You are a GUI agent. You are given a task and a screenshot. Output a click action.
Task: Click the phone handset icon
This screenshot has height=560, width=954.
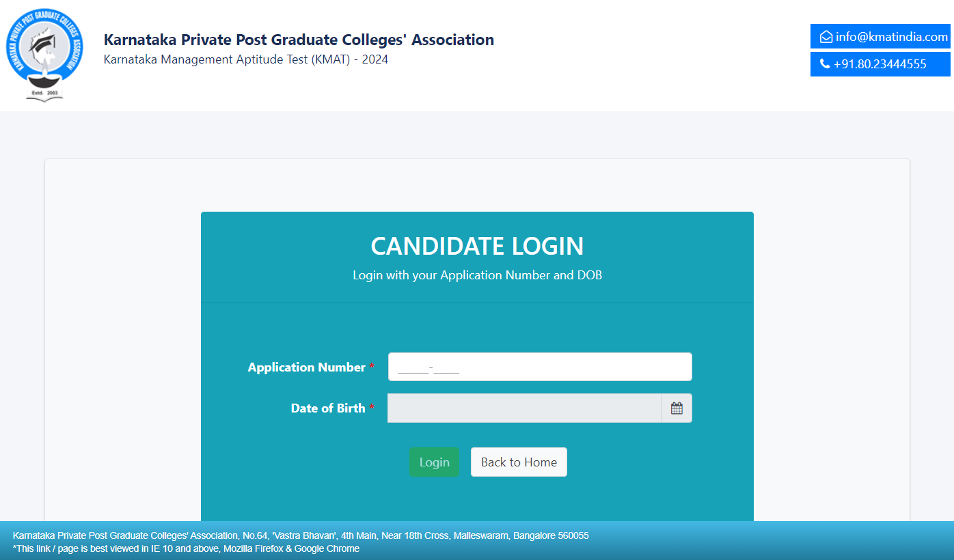tap(825, 64)
